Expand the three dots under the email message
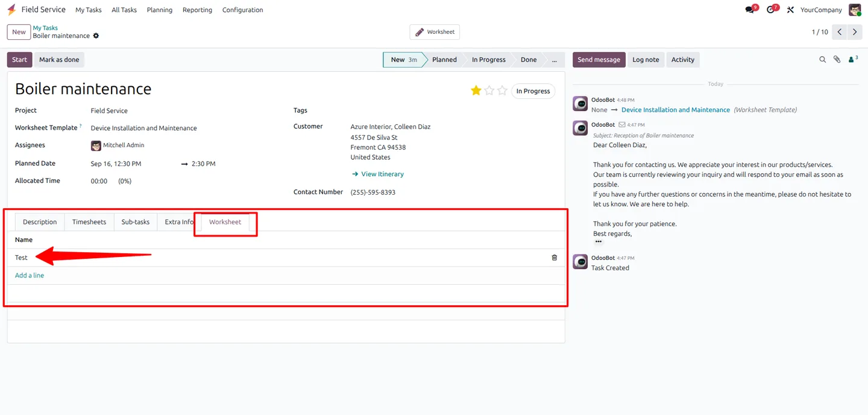 (599, 241)
